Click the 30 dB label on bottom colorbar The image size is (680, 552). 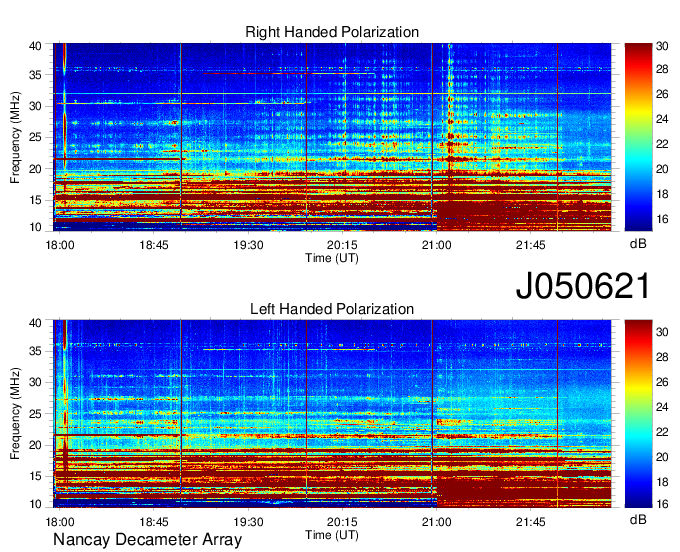[x=662, y=333]
